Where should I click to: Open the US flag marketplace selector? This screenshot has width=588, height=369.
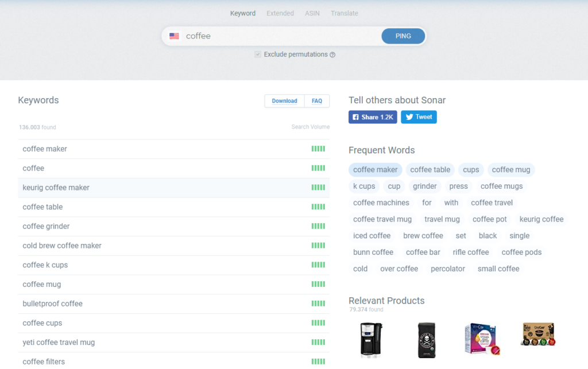click(174, 36)
